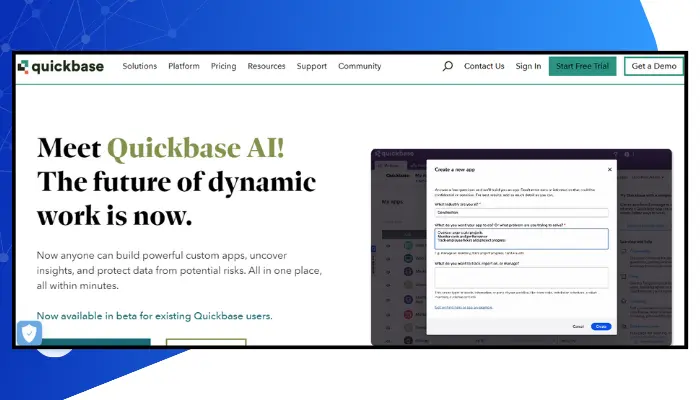700x400 pixels.
Task: Close the Create a new app dialog
Action: [609, 170]
